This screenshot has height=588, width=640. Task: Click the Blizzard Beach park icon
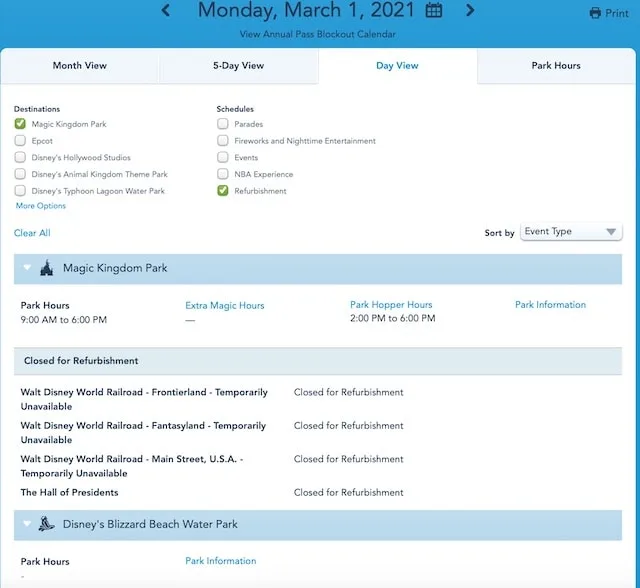[x=47, y=524]
